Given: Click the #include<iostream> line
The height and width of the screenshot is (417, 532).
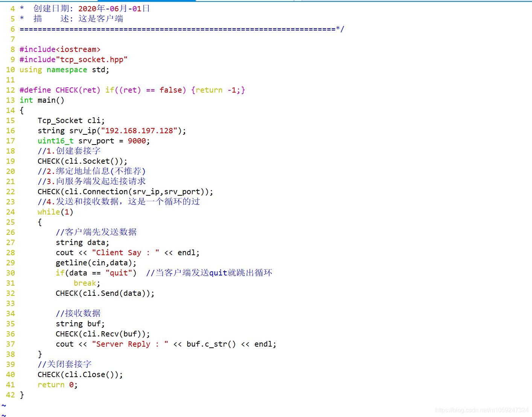Looking at the screenshot, I should pyautogui.click(x=60, y=49).
